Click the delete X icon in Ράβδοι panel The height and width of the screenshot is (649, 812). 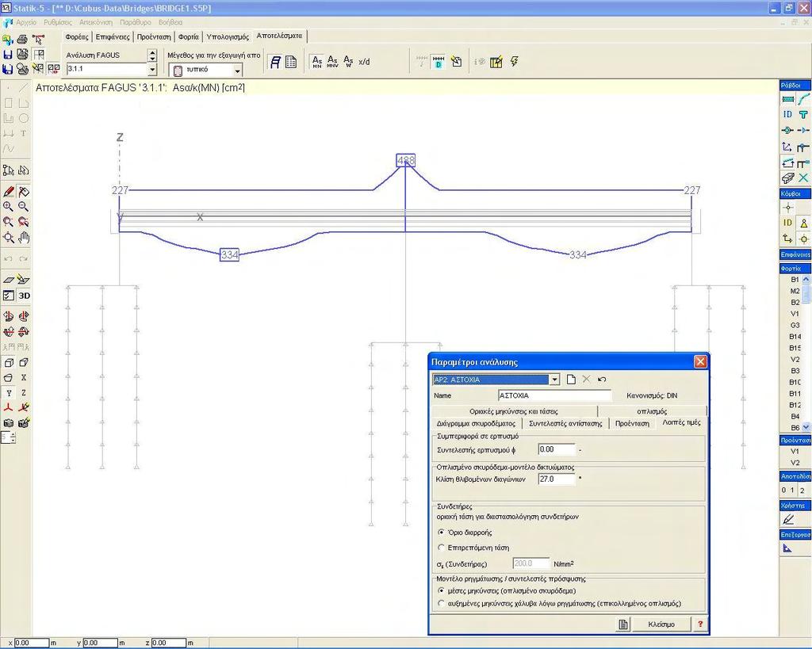click(x=803, y=178)
